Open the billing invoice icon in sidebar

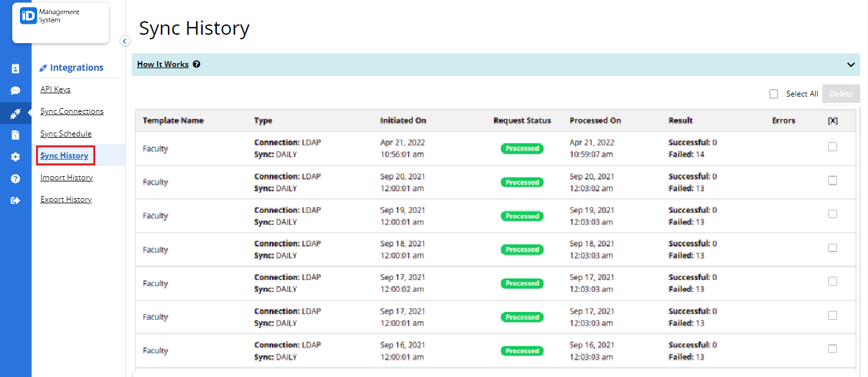15,134
